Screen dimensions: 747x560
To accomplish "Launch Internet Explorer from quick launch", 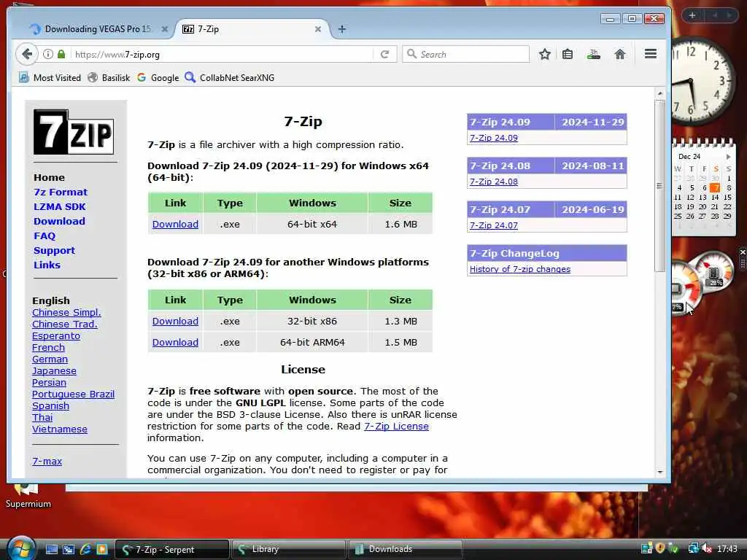I will [85, 549].
